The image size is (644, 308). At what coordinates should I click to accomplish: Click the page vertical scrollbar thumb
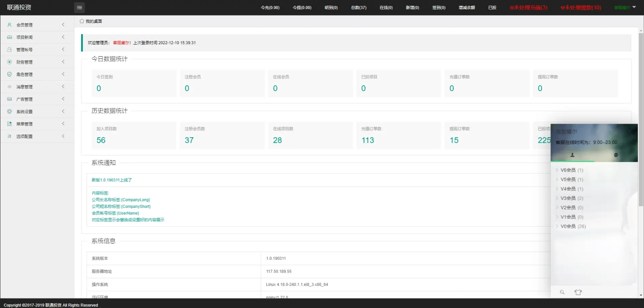(x=641, y=120)
